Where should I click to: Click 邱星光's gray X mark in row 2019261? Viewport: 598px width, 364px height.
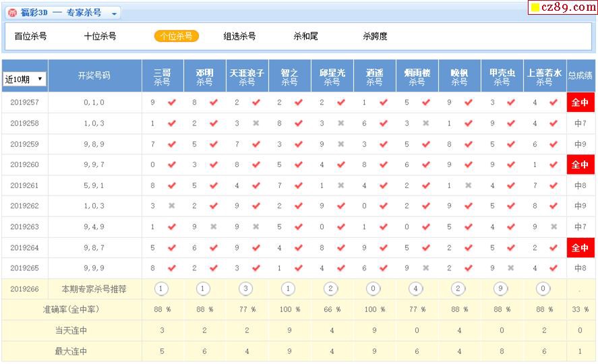[x=341, y=185]
